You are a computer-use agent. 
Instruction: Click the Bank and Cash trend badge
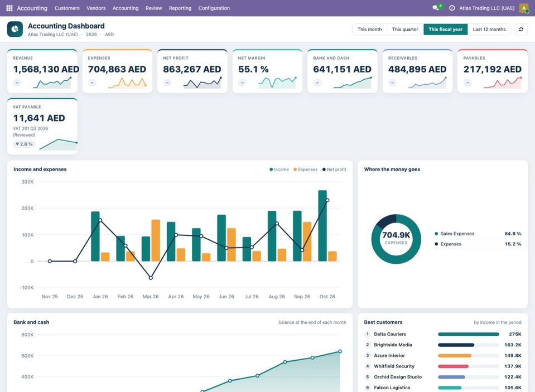(317, 83)
